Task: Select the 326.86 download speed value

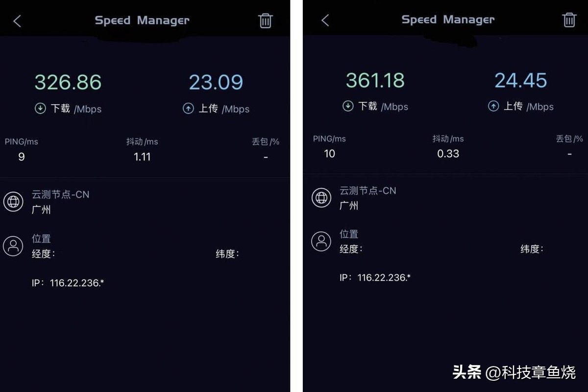Action: click(68, 82)
